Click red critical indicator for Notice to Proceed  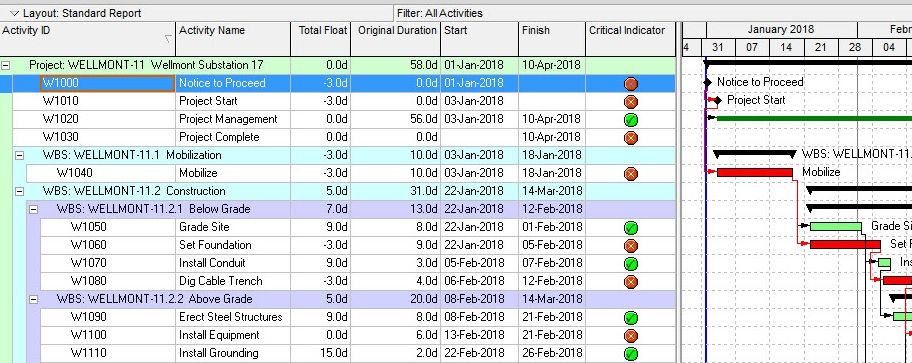coord(630,84)
